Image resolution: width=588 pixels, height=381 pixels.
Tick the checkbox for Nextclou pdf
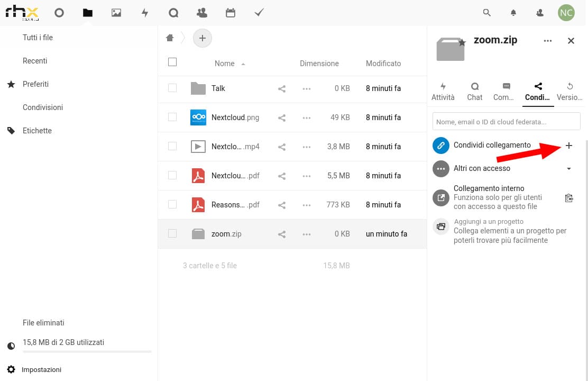tap(172, 175)
